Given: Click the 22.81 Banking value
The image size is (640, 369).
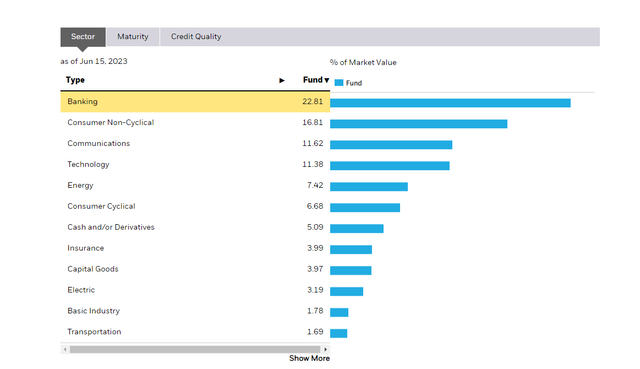Looking at the screenshot, I should (313, 102).
